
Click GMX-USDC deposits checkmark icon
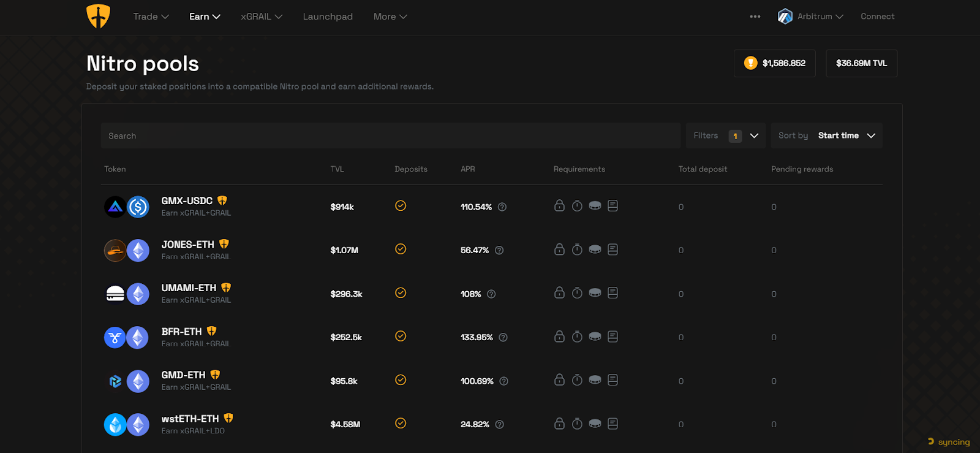(x=401, y=205)
